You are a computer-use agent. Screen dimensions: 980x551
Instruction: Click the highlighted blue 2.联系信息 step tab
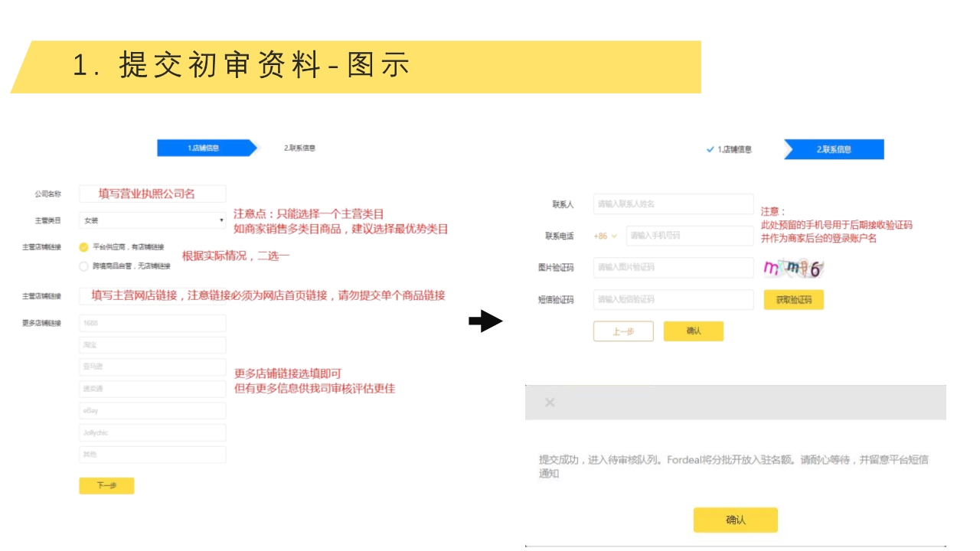click(834, 149)
